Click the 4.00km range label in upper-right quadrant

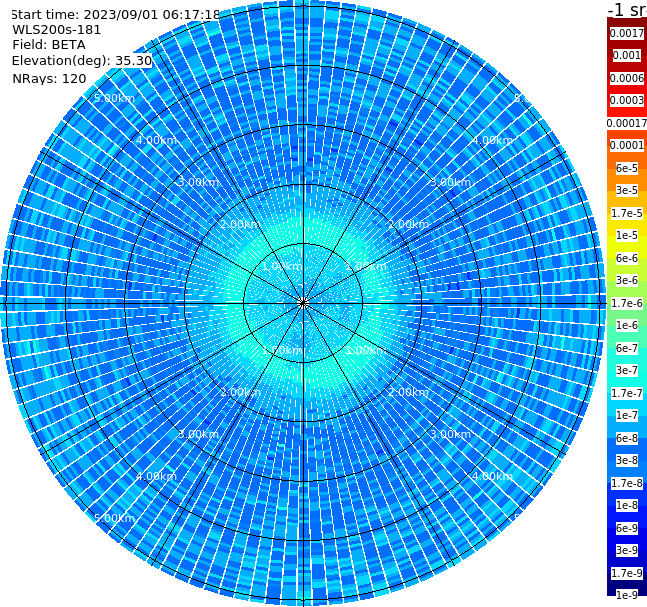coord(492,140)
